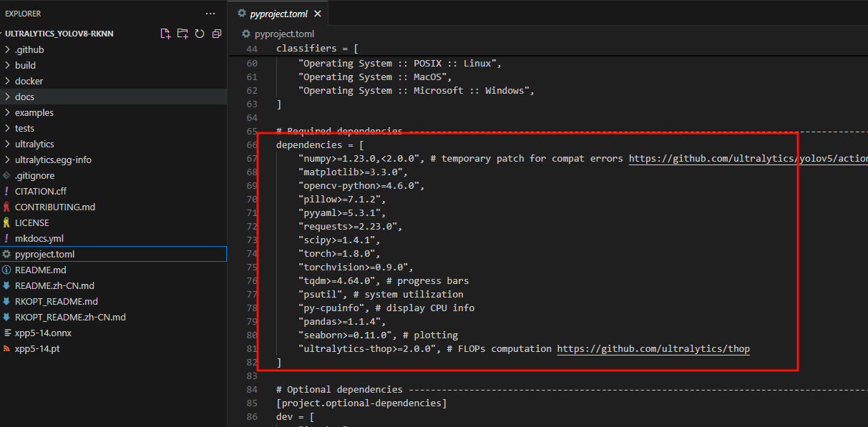Expand the examples folder
The image size is (868, 427).
tap(113, 112)
